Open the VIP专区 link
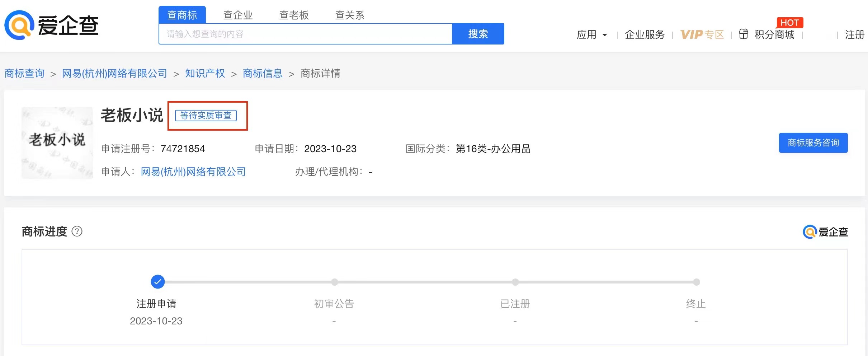868x356 pixels. 702,35
